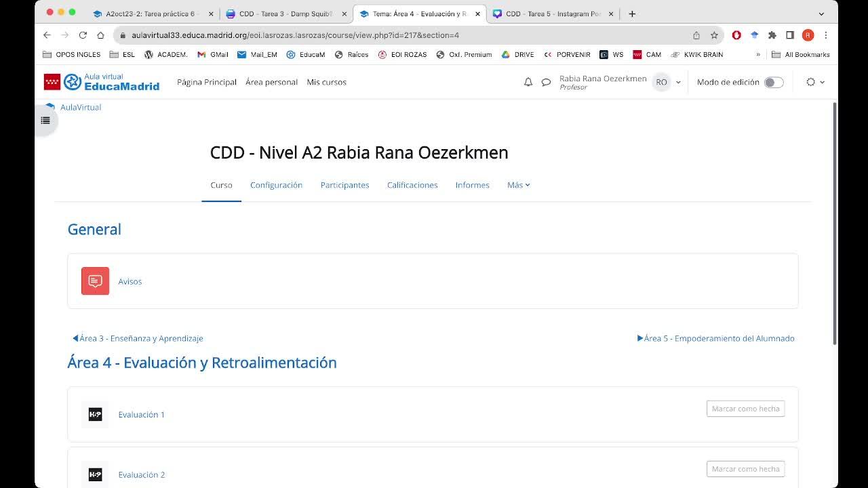This screenshot has width=868, height=488.
Task: Open the notifications bell icon
Action: click(528, 82)
